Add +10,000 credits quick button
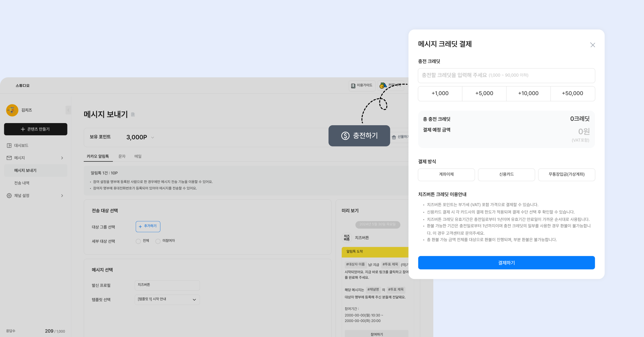Screen dimensions: 644x337 click(x=528, y=93)
